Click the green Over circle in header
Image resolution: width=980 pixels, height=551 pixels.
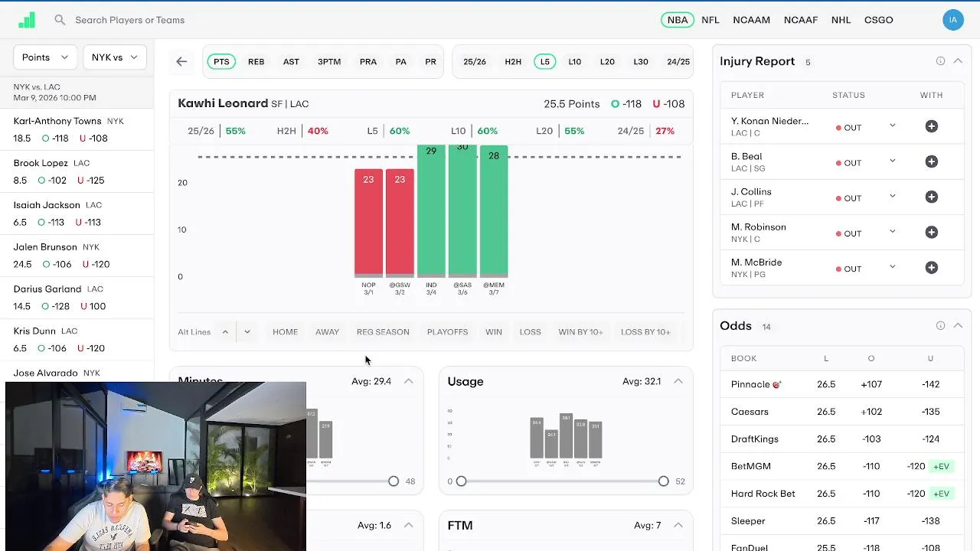point(615,104)
